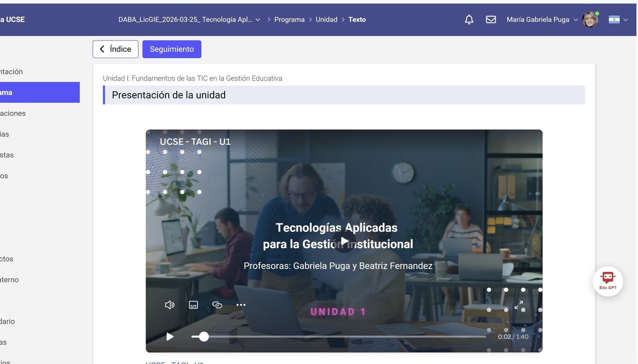Viewport: 638px width, 364px height.
Task: Open the Edu GPT chatbot
Action: coord(608,281)
